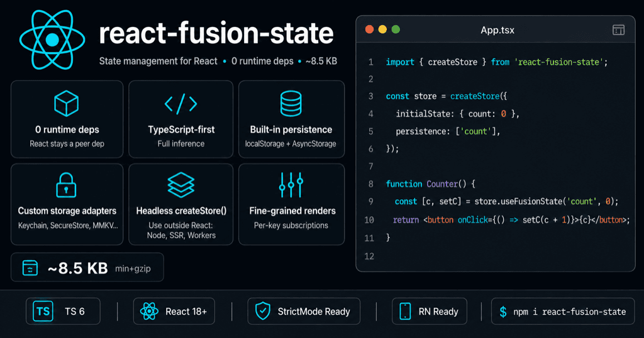
Task: Toggle the layout panel icon in App.tsx title bar
Action: point(619,30)
